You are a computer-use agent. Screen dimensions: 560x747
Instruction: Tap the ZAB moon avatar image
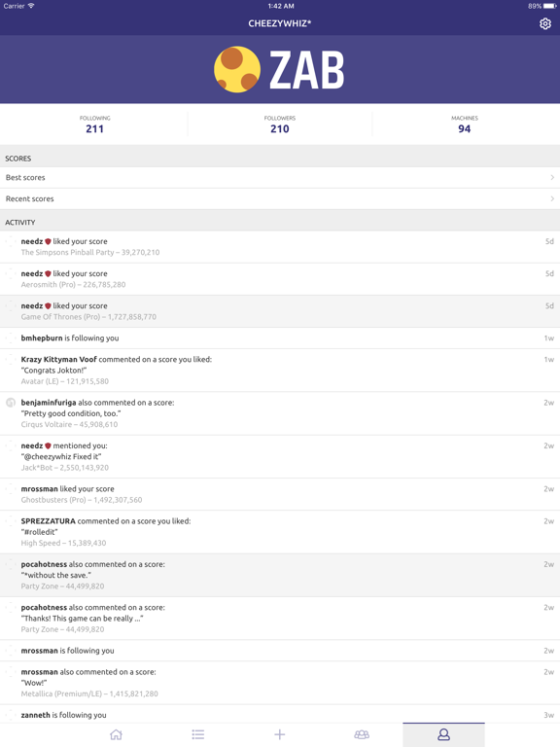pyautogui.click(x=237, y=69)
